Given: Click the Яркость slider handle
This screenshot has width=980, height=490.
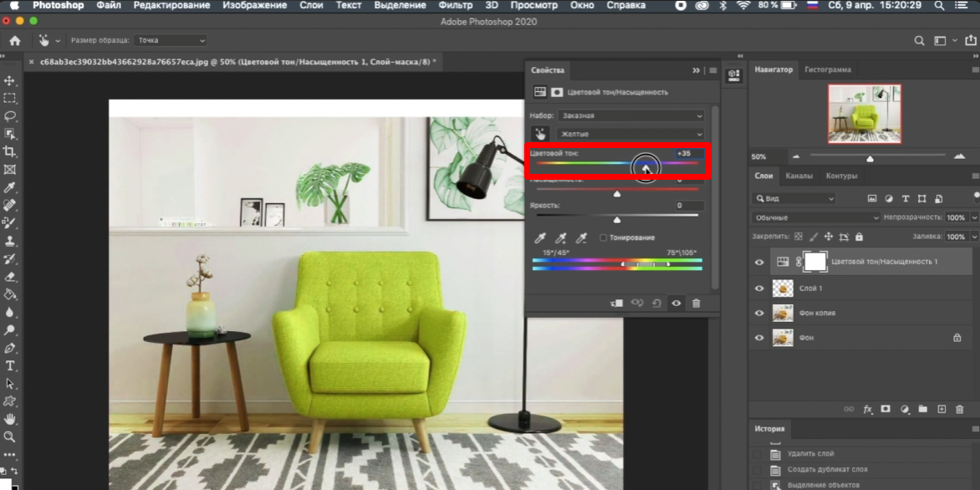Looking at the screenshot, I should point(617,219).
